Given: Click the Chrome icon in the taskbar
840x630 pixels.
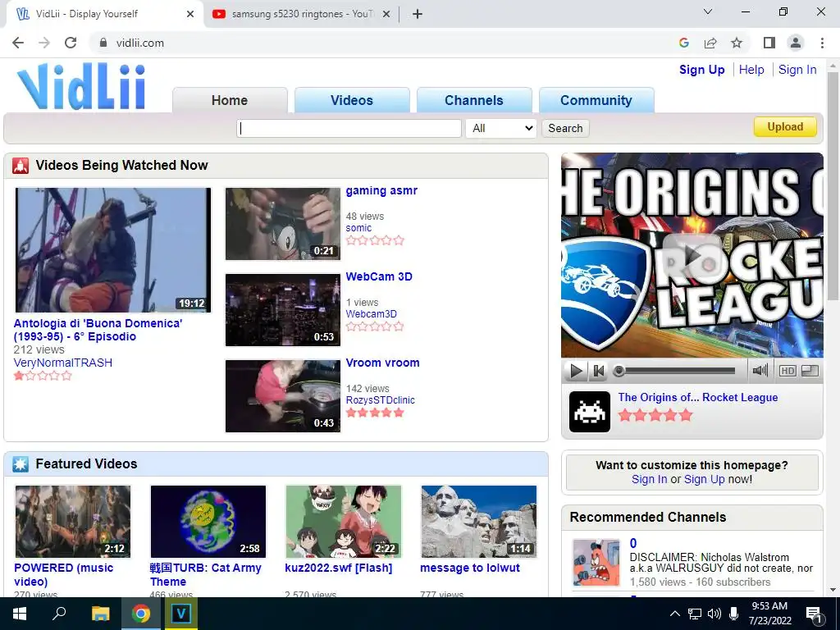Looking at the screenshot, I should (141, 614).
